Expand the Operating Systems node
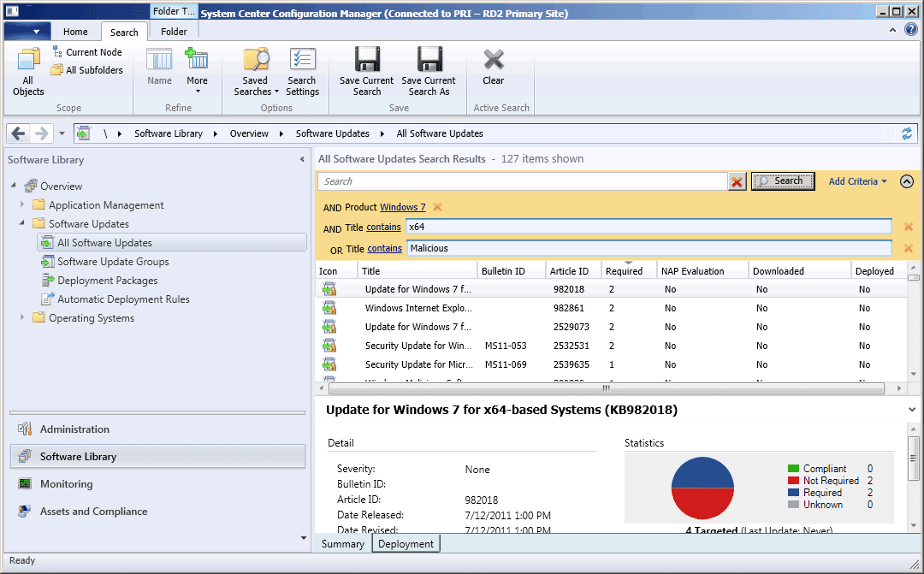924x574 pixels. click(22, 317)
